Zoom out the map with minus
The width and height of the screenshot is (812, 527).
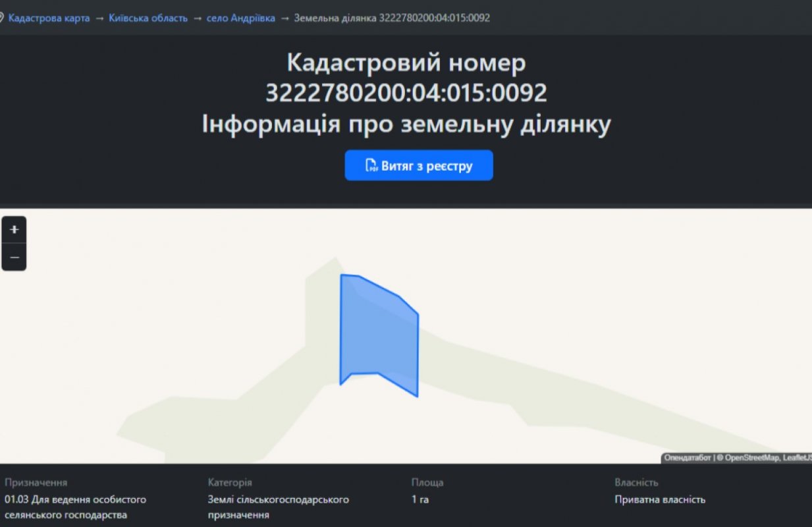(14, 258)
